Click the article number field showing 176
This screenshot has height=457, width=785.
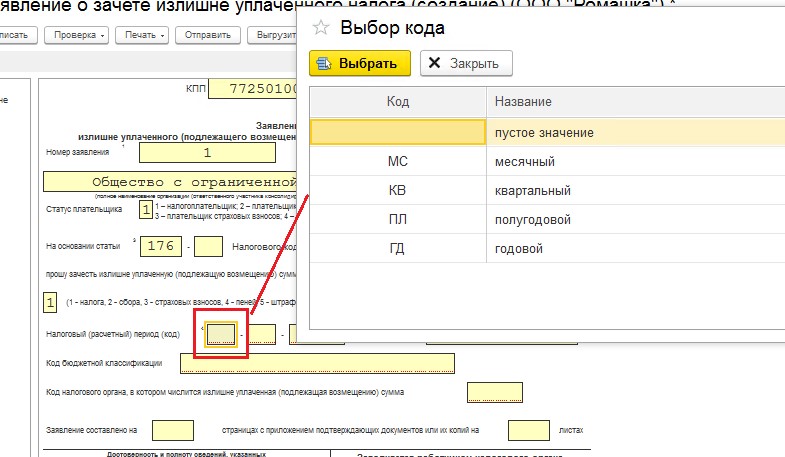162,245
